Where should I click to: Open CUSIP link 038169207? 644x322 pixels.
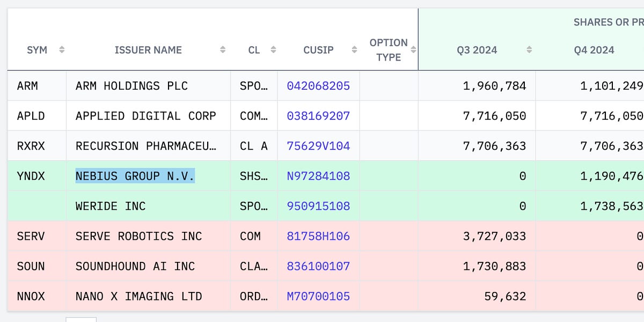click(x=318, y=116)
